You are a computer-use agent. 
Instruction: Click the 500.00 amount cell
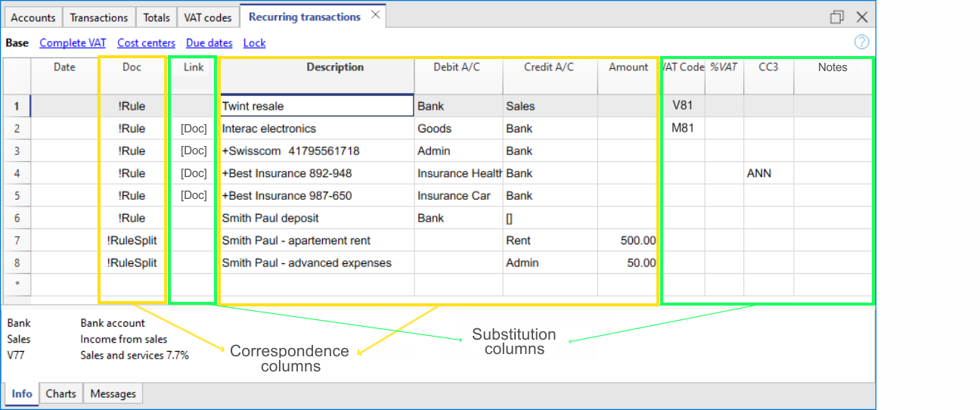coord(628,241)
